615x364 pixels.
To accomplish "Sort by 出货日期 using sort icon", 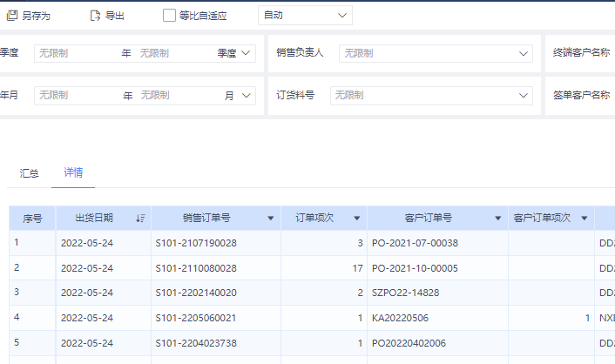I will coord(140,218).
